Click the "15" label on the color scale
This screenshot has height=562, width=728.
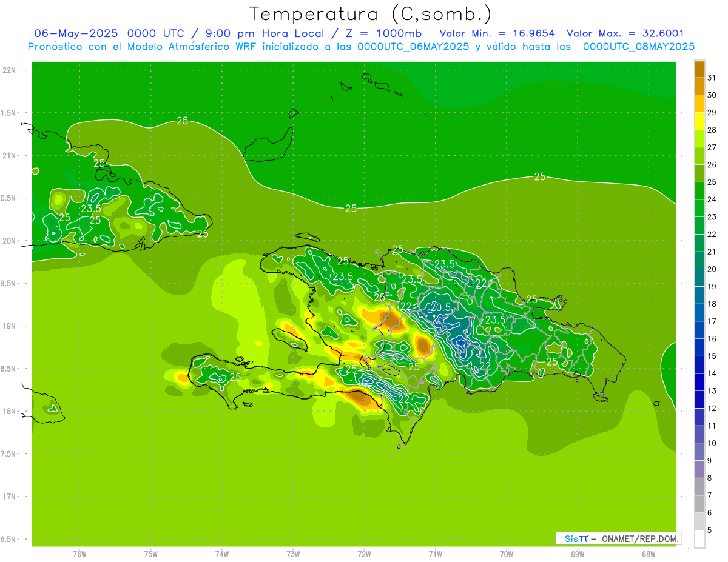click(x=712, y=356)
